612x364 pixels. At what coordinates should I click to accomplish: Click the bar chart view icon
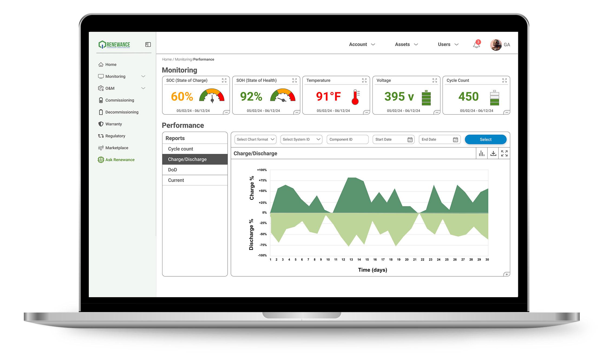click(482, 154)
